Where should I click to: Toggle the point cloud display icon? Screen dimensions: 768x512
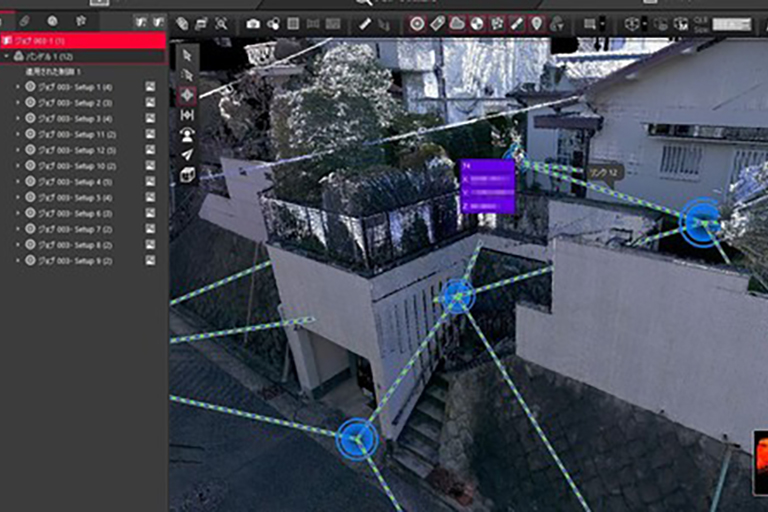[457, 23]
